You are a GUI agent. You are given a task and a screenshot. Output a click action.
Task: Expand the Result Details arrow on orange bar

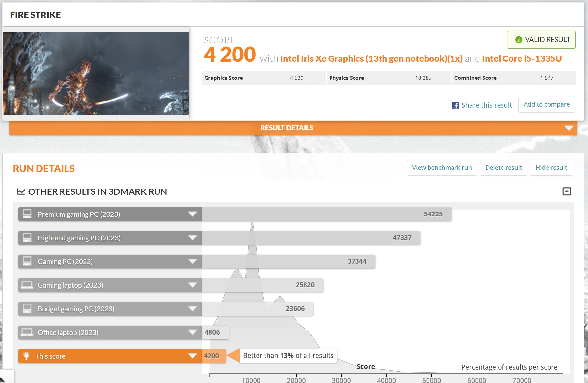tap(569, 128)
